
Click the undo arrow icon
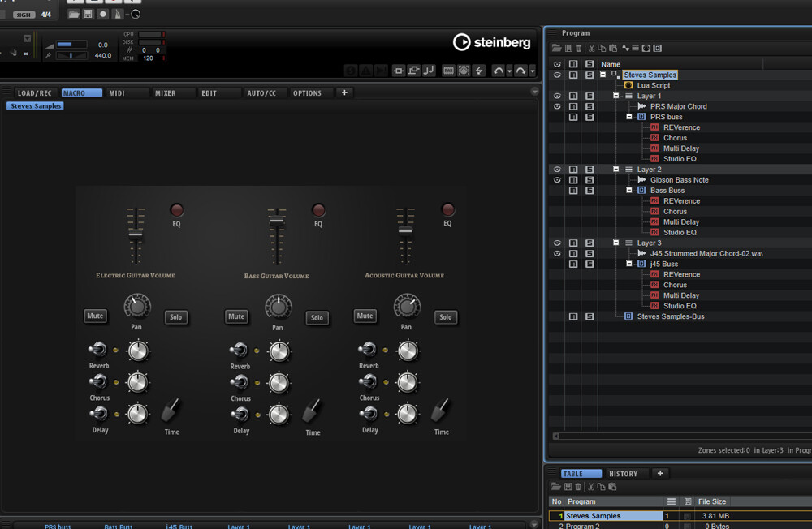click(499, 71)
